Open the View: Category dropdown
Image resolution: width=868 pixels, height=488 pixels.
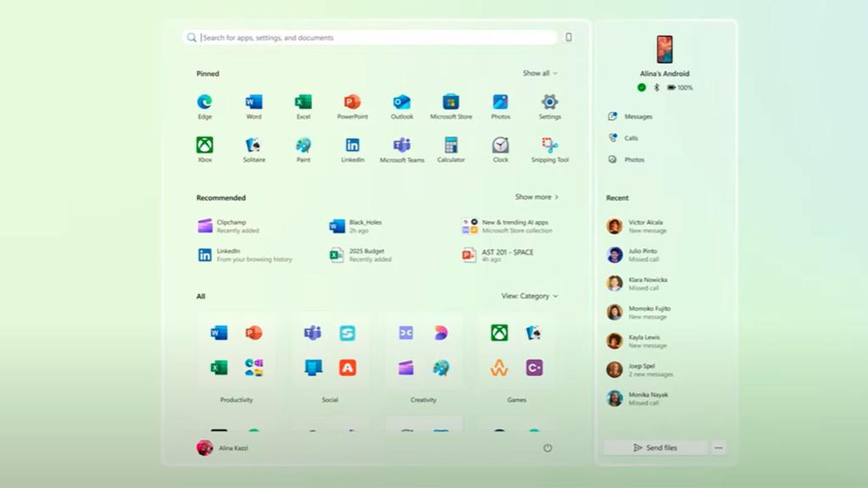click(530, 296)
